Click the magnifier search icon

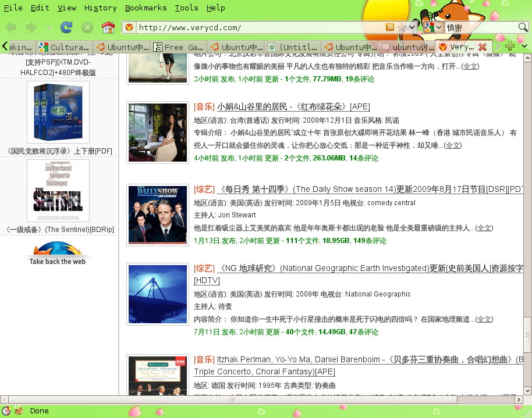pyautogui.click(x=523, y=27)
